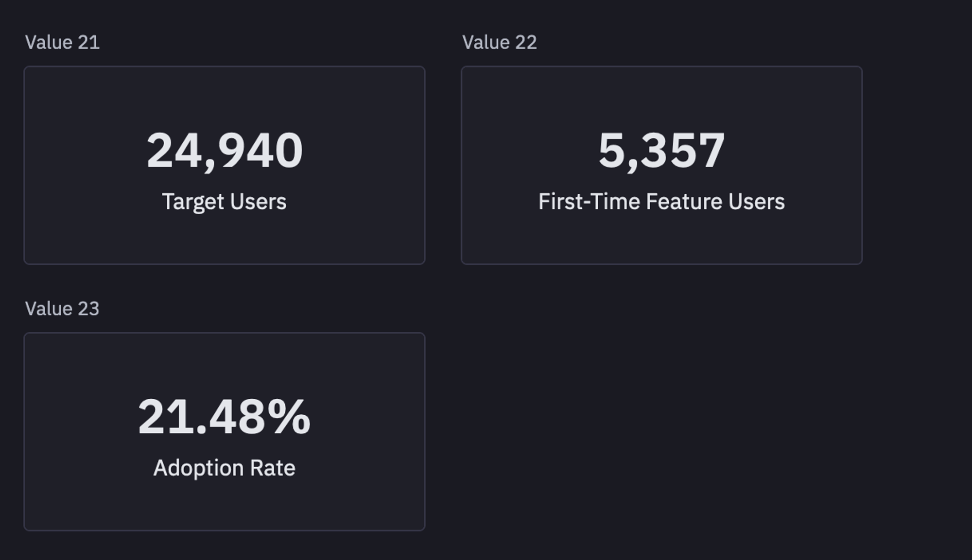972x560 pixels.
Task: Click the word "Target" under 24,940
Action: pyautogui.click(x=193, y=202)
